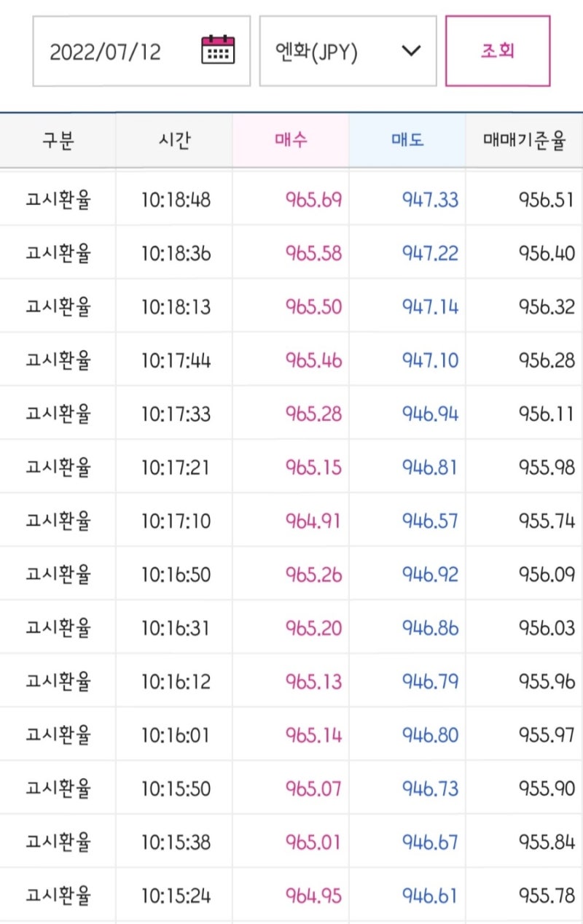Select the 구분 column header
The width and height of the screenshot is (583, 924).
pos(58,141)
